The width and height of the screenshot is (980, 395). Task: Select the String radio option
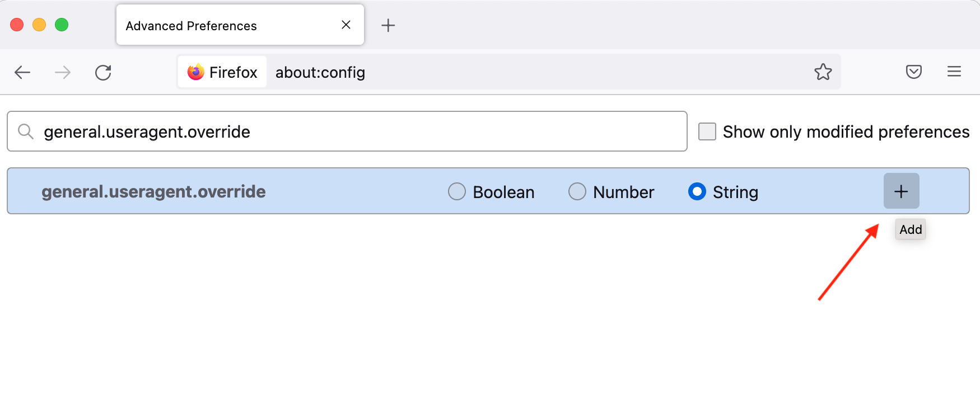pos(697,191)
